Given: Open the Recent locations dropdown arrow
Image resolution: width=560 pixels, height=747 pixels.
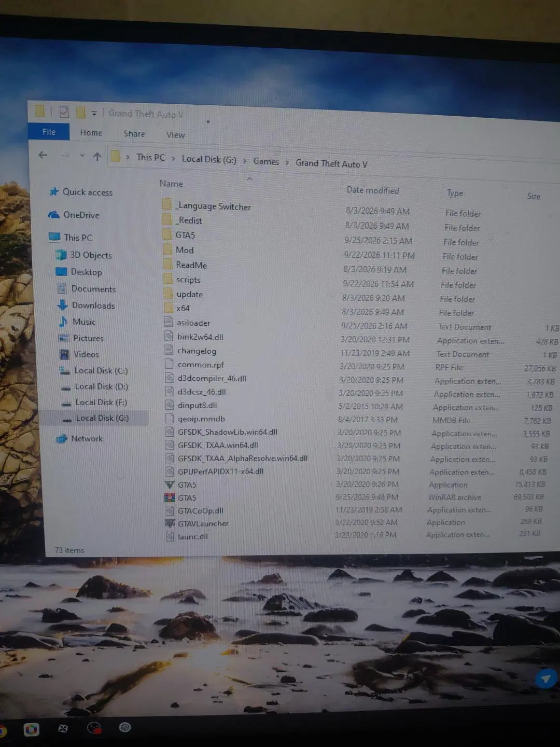Looking at the screenshot, I should pyautogui.click(x=82, y=156).
